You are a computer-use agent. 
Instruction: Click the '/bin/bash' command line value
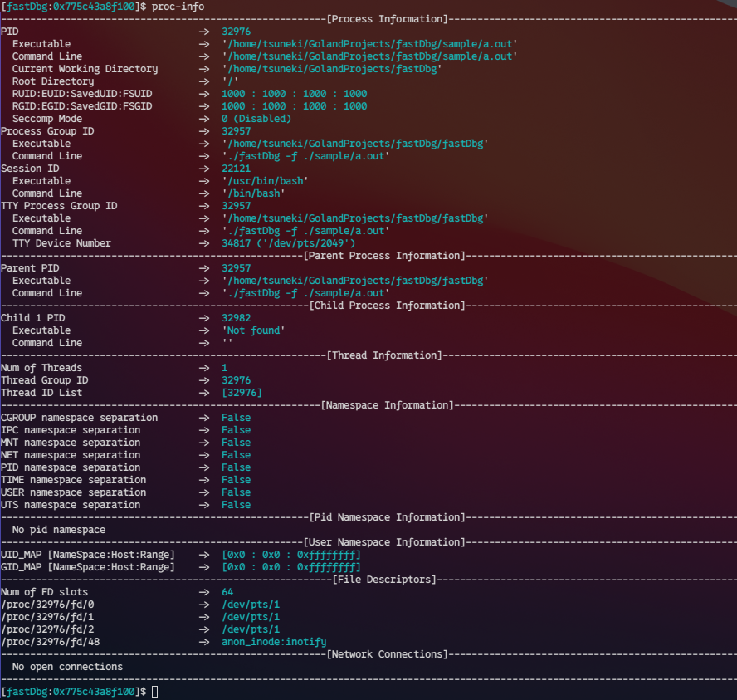253,193
